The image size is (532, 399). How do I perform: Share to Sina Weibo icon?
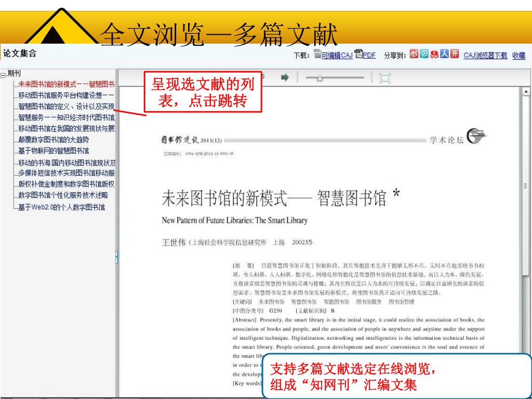point(414,55)
